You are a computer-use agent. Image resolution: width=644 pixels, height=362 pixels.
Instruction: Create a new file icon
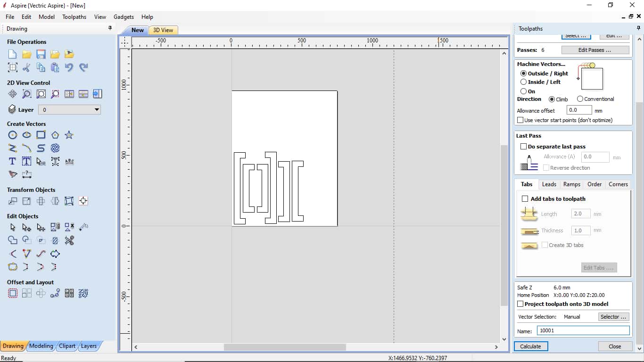click(x=13, y=54)
